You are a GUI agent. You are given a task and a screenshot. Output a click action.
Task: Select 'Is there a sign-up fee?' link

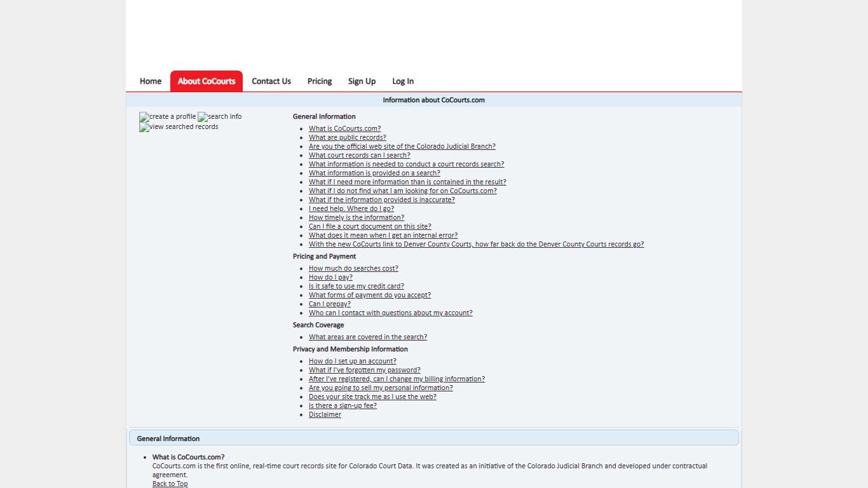(342, 406)
